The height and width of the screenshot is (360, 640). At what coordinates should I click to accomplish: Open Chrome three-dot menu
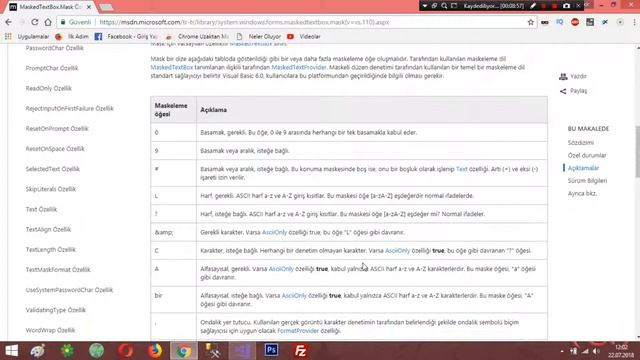[635, 22]
